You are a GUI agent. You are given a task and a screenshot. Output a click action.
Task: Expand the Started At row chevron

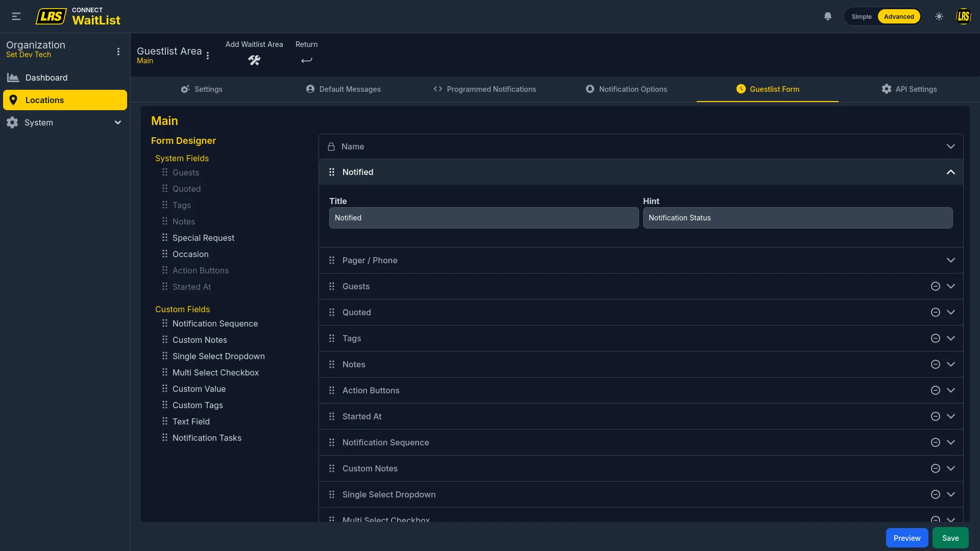click(x=951, y=416)
